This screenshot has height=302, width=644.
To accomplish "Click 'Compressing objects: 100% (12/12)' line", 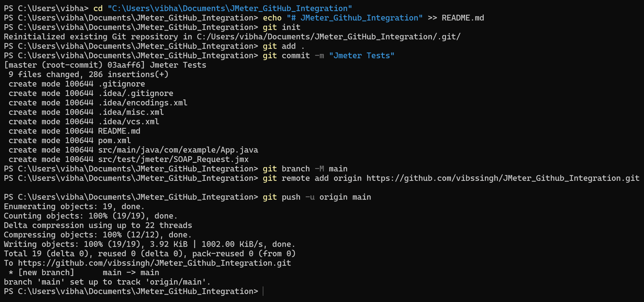I will tap(98, 235).
